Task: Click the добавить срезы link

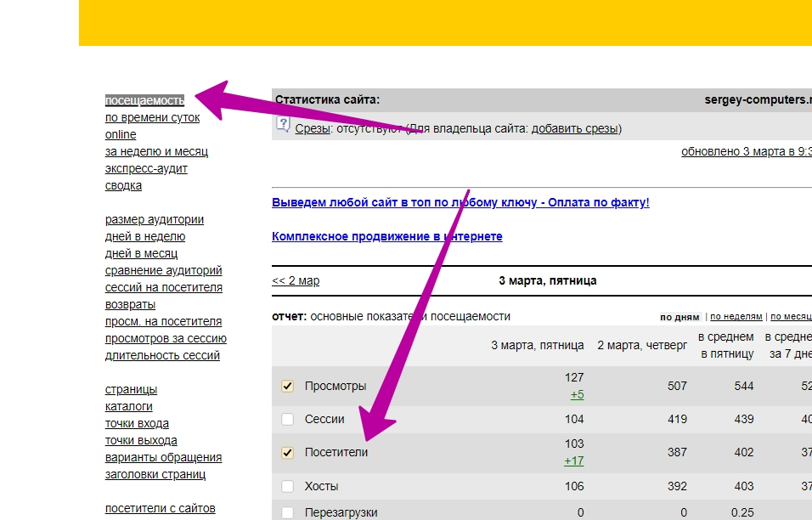Action: 575,128
